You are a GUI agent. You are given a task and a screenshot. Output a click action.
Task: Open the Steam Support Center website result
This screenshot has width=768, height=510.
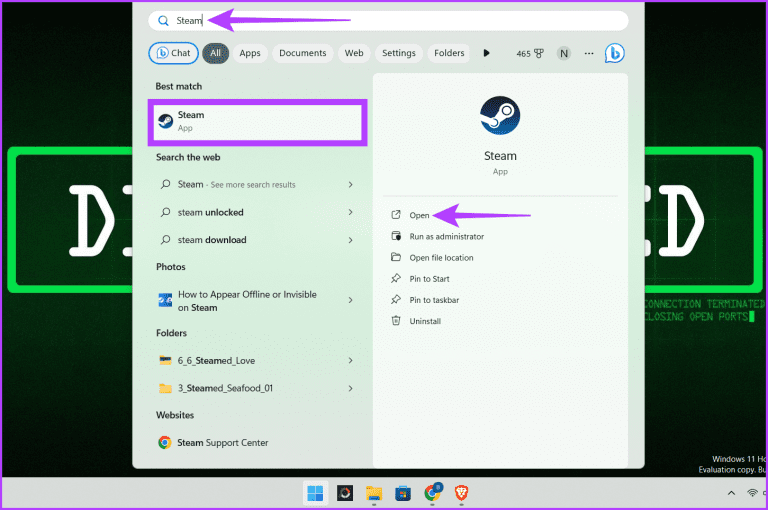click(x=223, y=442)
